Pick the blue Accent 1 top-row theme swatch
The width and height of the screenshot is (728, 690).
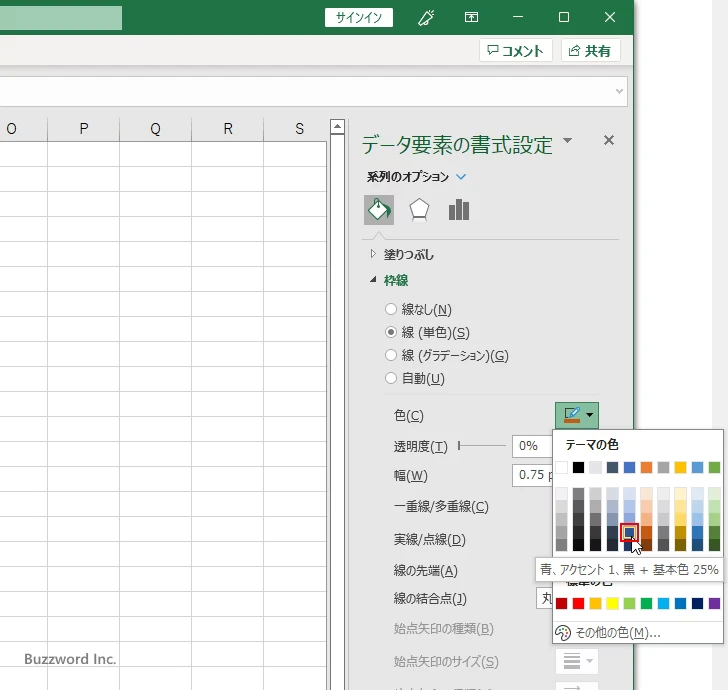tap(629, 467)
